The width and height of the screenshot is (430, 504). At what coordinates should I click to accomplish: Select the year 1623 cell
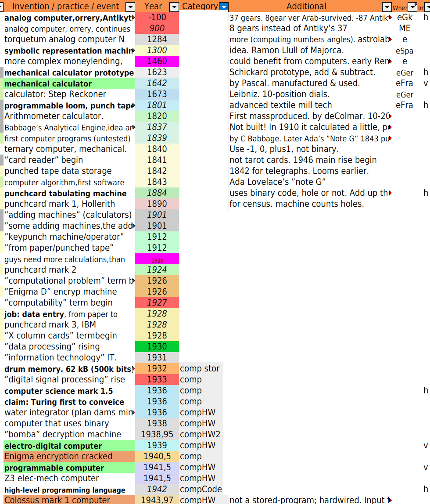pyautogui.click(x=157, y=72)
